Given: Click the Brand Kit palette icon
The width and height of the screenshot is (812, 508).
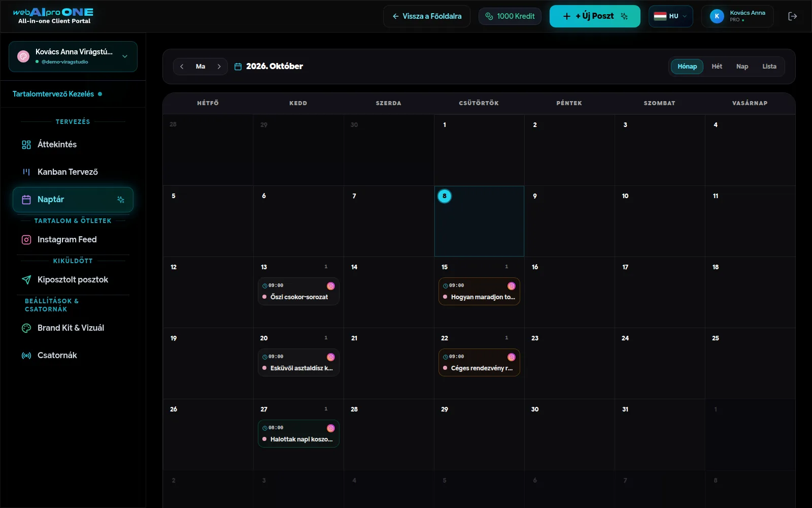Looking at the screenshot, I should click(26, 328).
